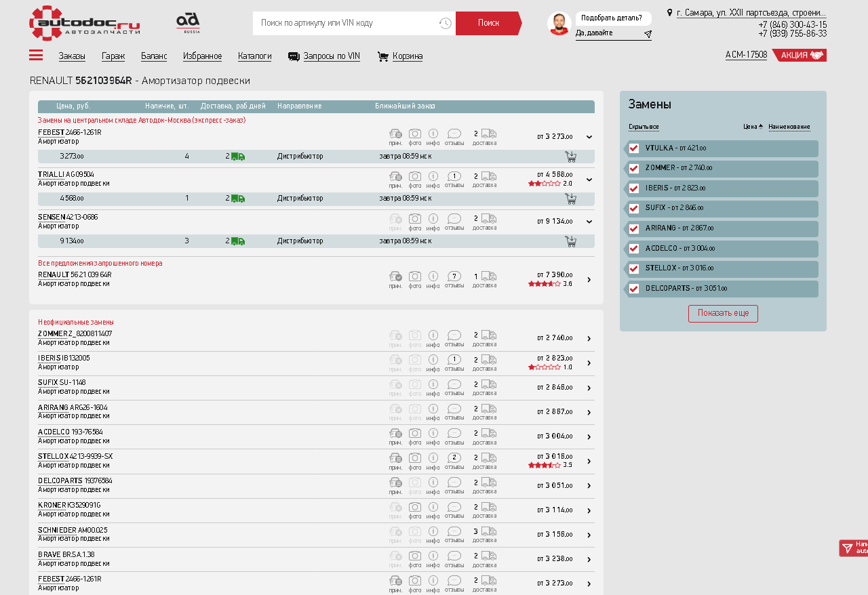Open the hamburger menu icon
Image resolution: width=868 pixels, height=595 pixels.
(36, 56)
